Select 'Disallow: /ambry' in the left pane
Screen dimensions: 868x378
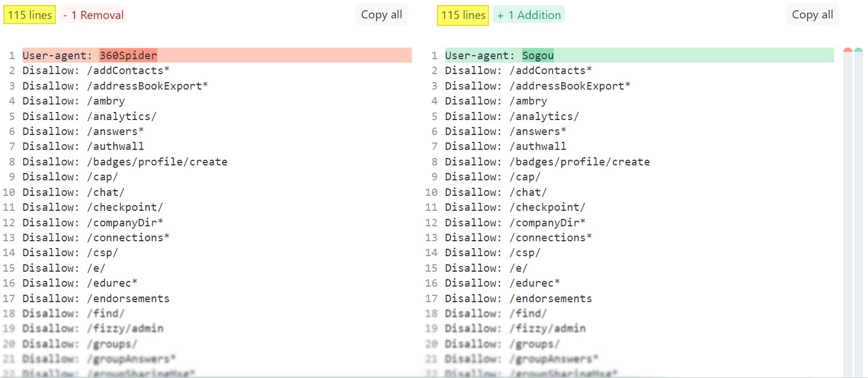[74, 101]
